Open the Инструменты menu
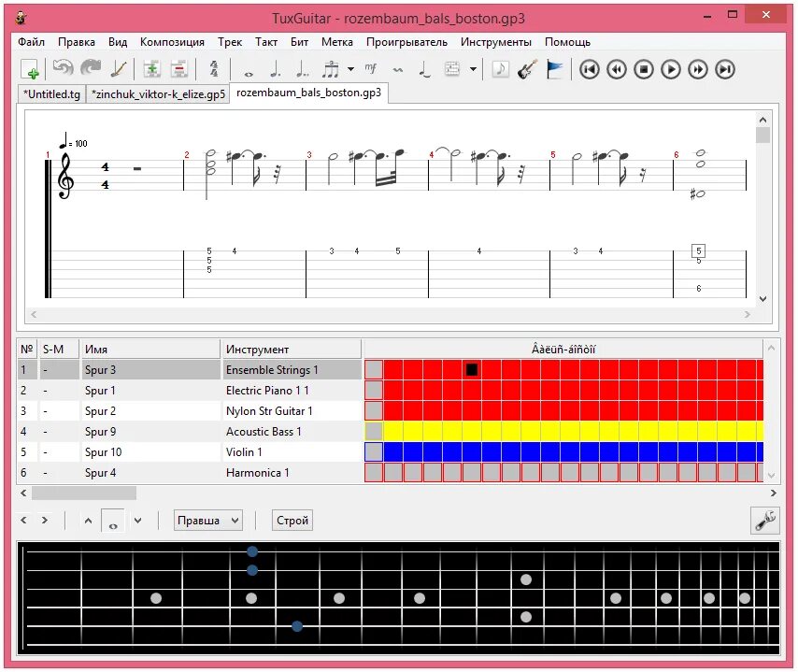The height and width of the screenshot is (672, 798). coord(495,42)
